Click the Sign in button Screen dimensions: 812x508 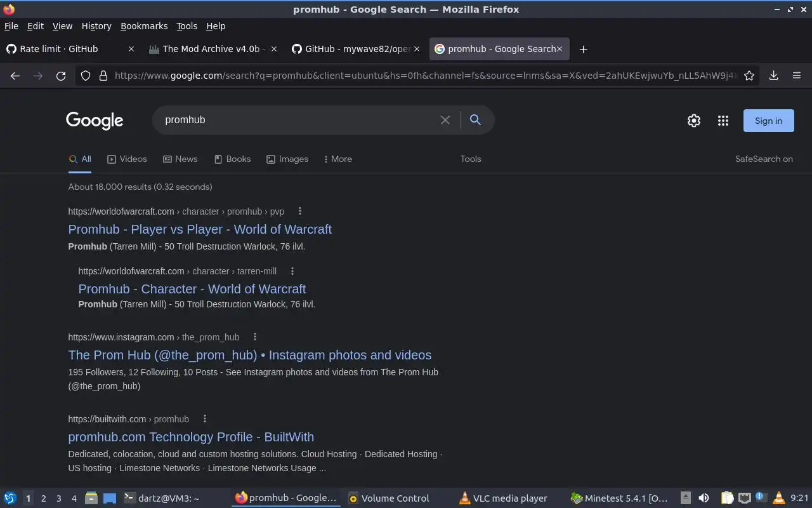pos(768,121)
